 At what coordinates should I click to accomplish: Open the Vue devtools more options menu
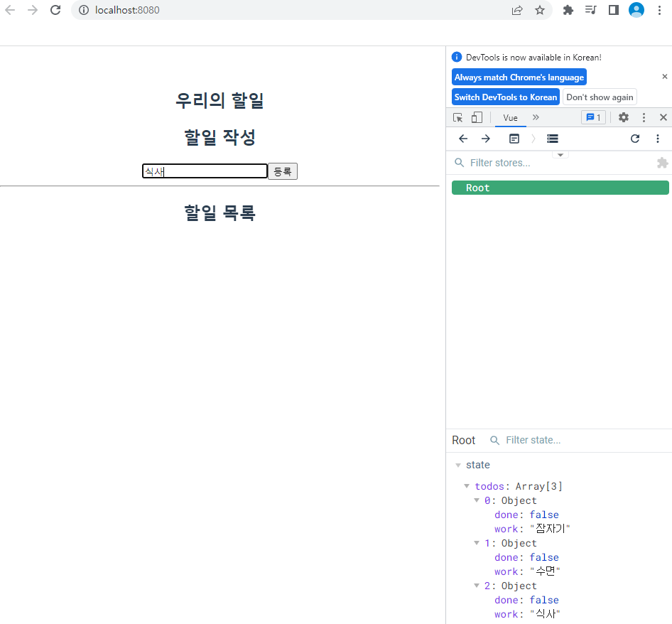tap(658, 139)
